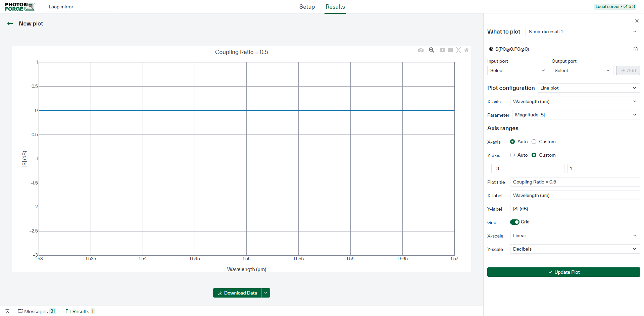Open Parameter Magnitude |S| dropdown
This screenshot has width=644, height=316.
(576, 115)
